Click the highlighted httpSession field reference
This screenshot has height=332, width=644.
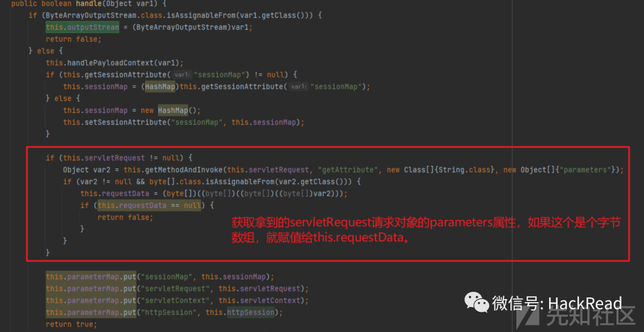(x=250, y=313)
